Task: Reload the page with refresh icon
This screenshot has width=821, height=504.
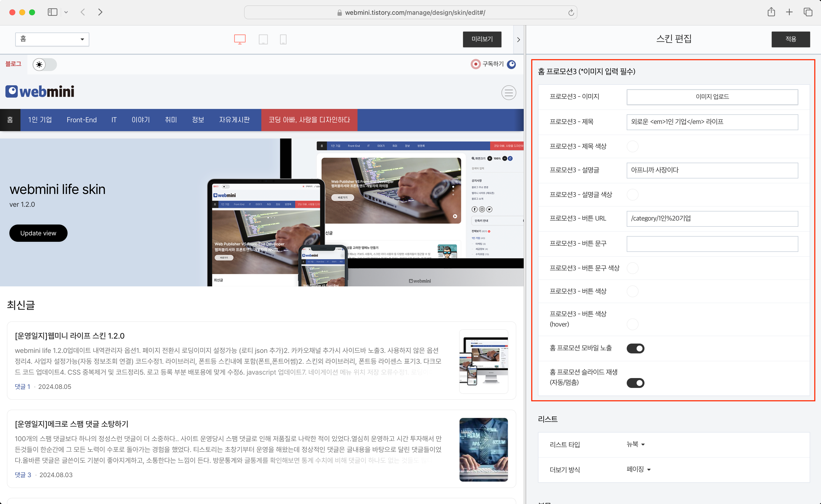Action: click(x=571, y=13)
